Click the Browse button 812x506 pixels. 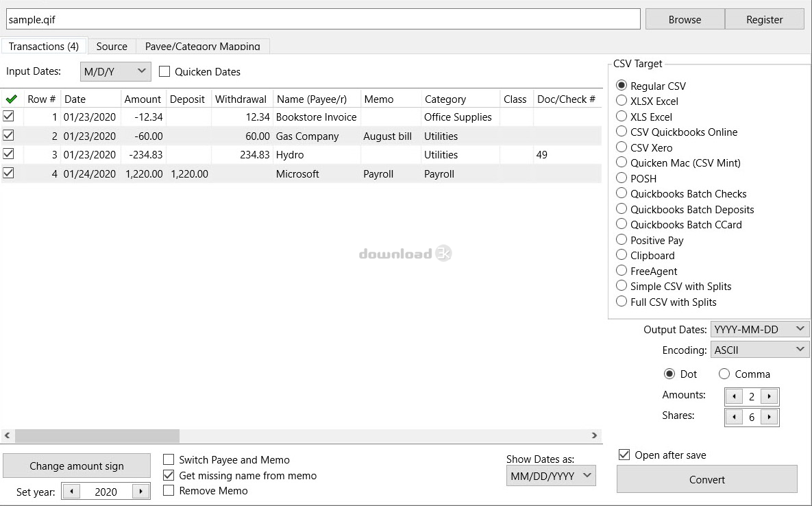685,19
